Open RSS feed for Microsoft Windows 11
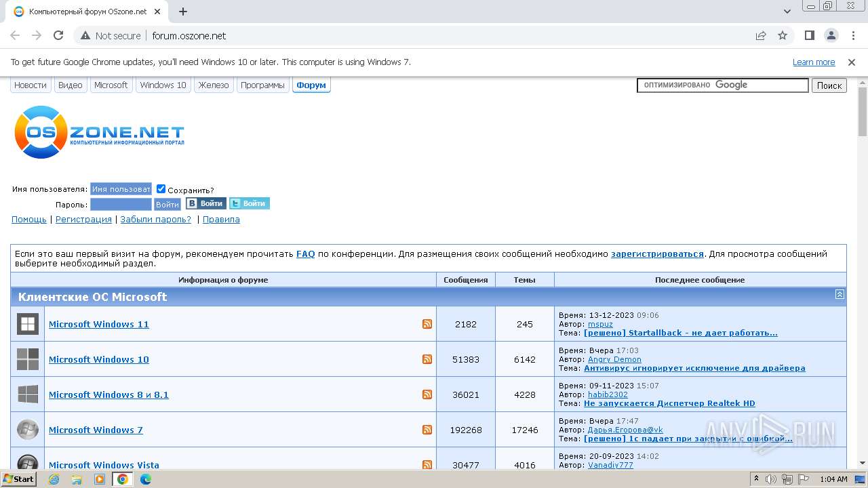The width and height of the screenshot is (868, 488). tap(427, 324)
